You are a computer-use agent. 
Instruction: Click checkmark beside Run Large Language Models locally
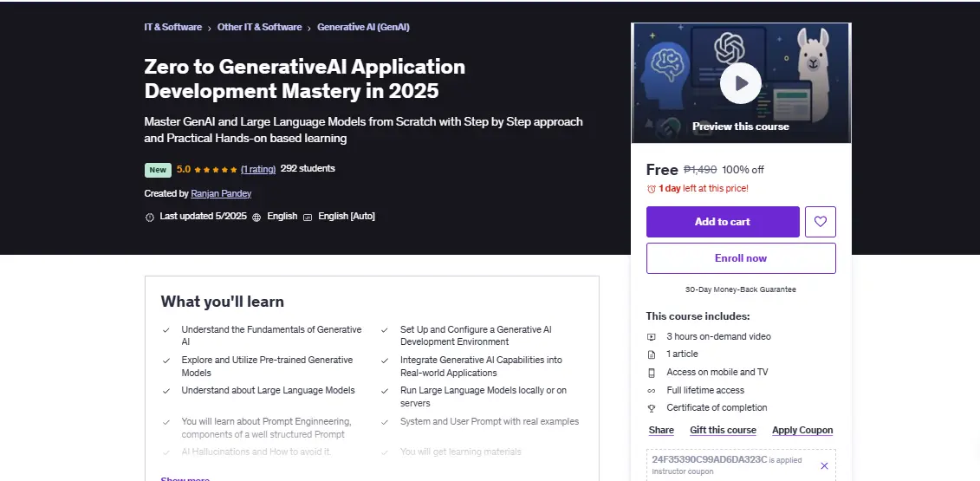click(x=385, y=391)
